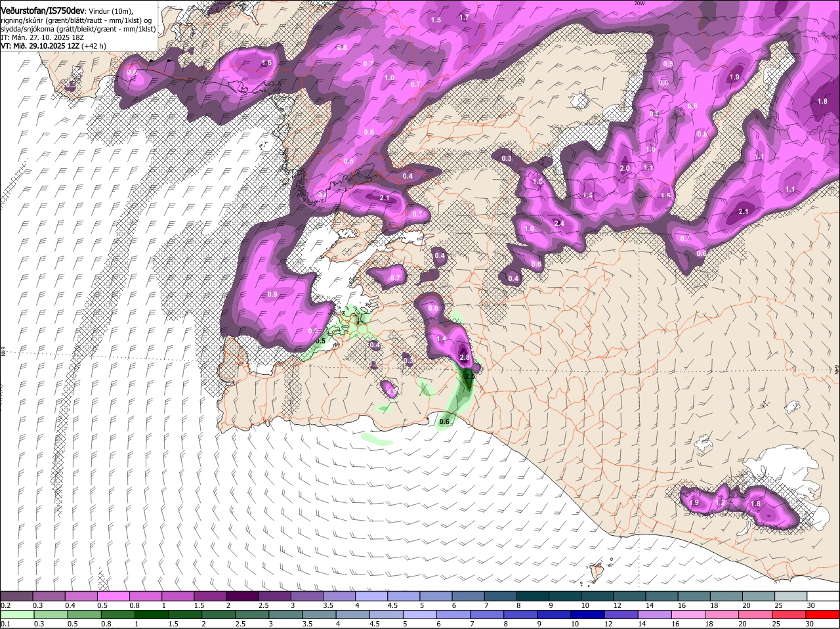Click the forecast issue time 'IT: Mán. 27. 10. 2025 18Z'
This screenshot has height=629, width=840.
[x=43, y=37]
